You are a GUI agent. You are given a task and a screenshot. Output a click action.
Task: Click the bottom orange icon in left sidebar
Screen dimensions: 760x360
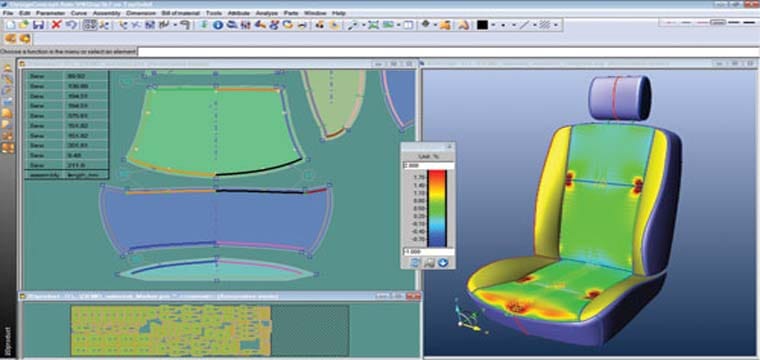(x=8, y=148)
